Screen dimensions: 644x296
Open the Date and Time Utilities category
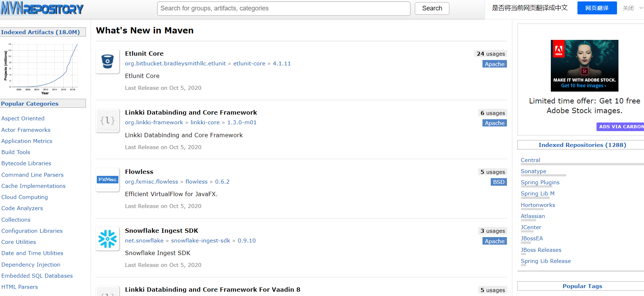click(x=32, y=253)
